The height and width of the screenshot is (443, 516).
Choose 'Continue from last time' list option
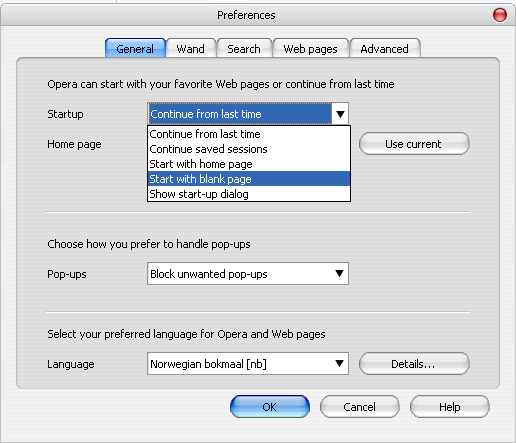click(x=249, y=134)
